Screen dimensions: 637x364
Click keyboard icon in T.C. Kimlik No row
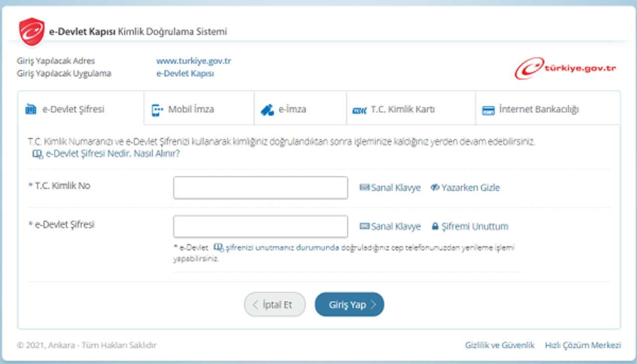364,187
